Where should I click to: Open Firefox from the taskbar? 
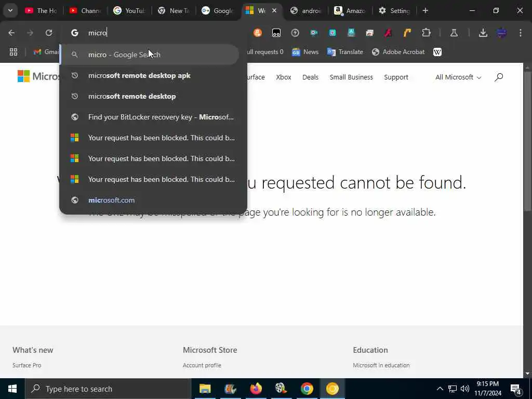[256, 389]
